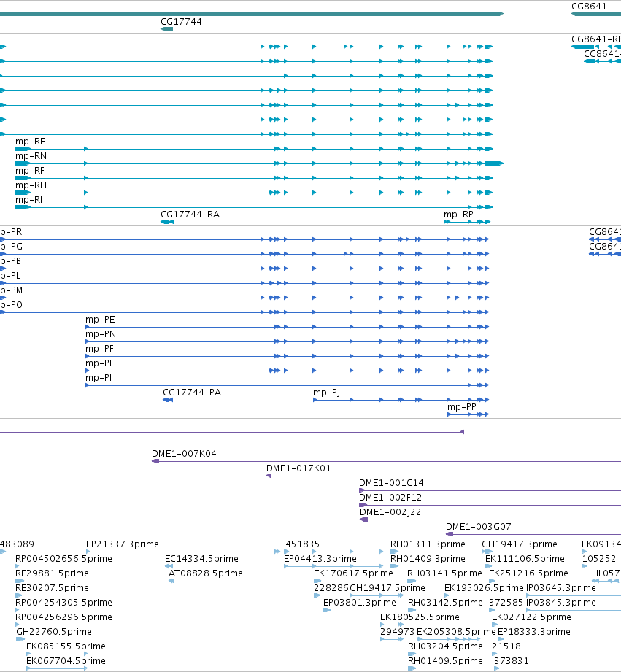Open the CG17744-PA protein label
The height and width of the screenshot is (672, 621).
192,392
